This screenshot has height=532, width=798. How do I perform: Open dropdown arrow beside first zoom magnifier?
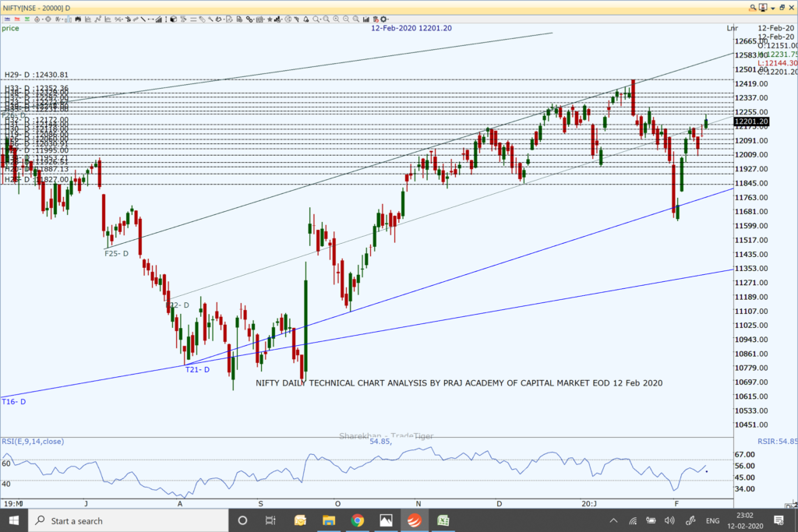tap(320, 19)
